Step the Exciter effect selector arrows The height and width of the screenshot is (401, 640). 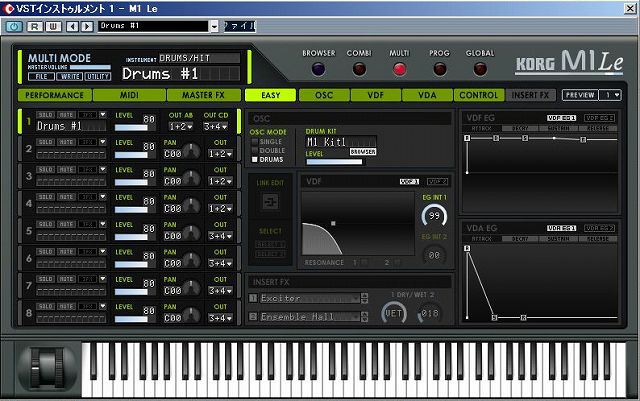364,298
